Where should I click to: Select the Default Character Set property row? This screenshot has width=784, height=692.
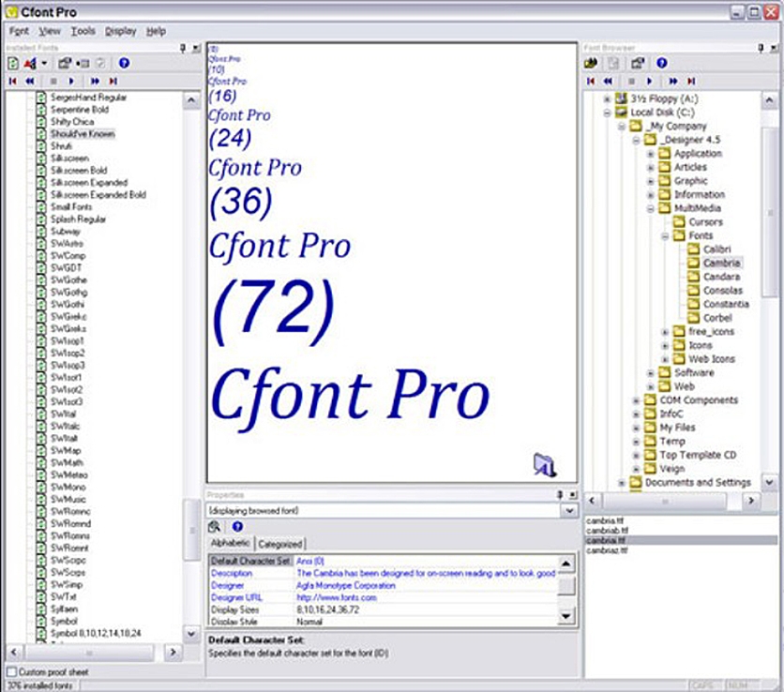pyautogui.click(x=383, y=561)
